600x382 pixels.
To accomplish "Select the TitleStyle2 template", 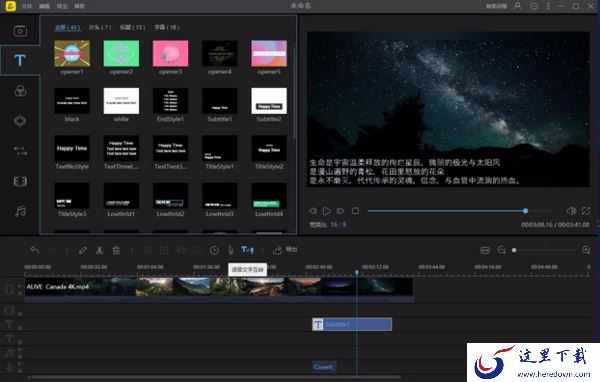I will point(269,148).
